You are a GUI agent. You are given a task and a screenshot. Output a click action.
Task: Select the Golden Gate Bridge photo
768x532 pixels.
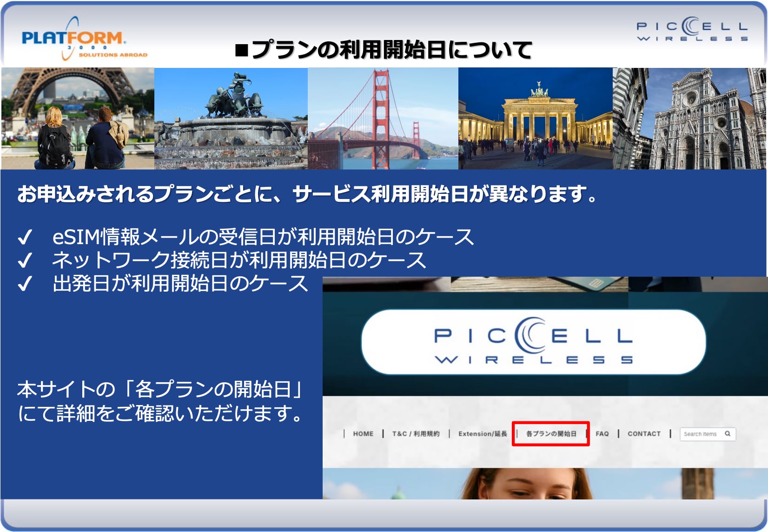coord(383,119)
